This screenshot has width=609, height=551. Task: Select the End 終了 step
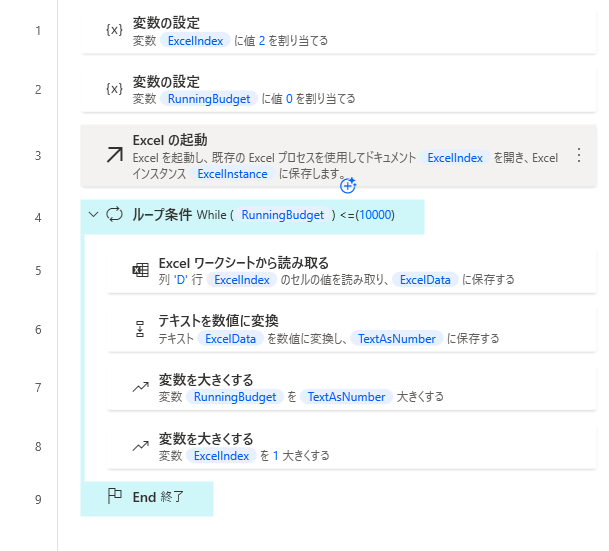pyautogui.click(x=147, y=499)
